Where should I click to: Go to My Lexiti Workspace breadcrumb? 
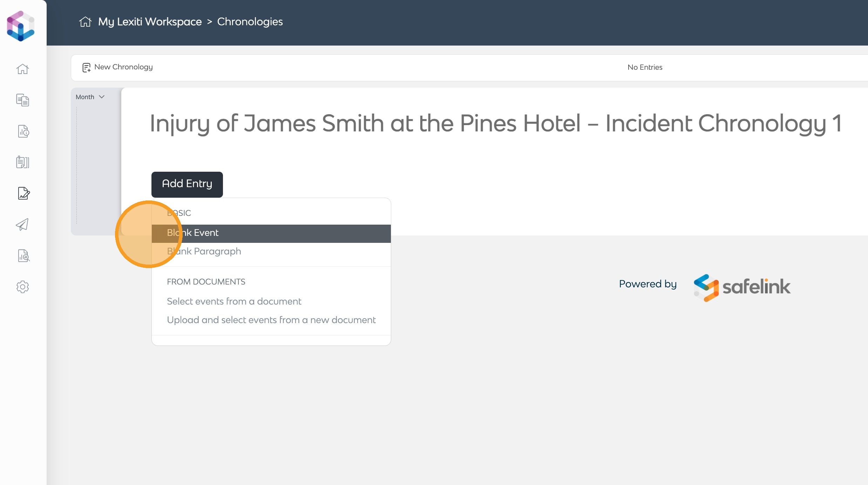tap(150, 22)
